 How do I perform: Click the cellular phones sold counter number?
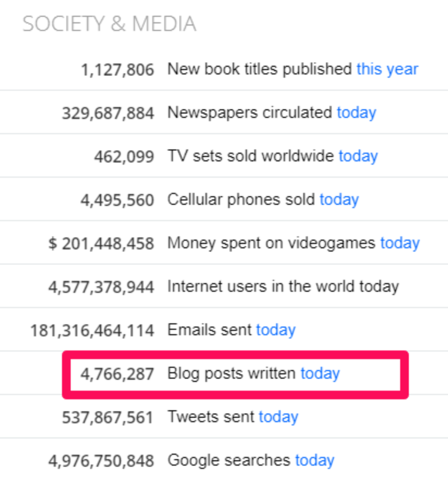pyautogui.click(x=117, y=200)
